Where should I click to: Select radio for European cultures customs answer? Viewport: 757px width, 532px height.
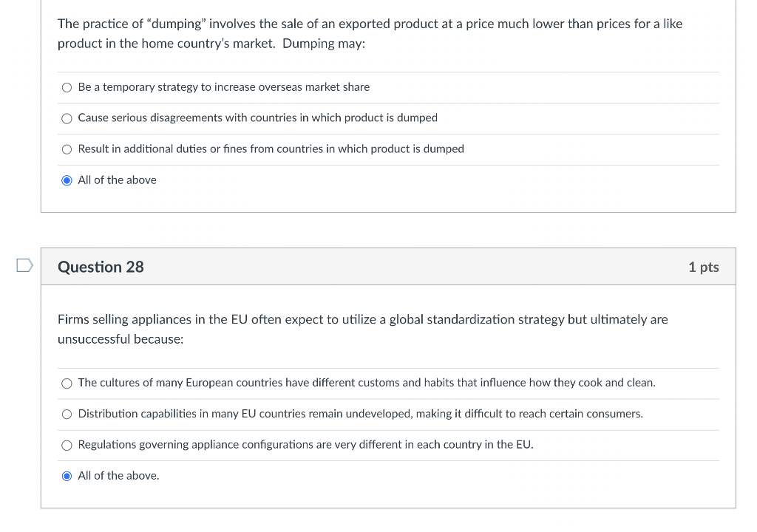click(x=67, y=383)
